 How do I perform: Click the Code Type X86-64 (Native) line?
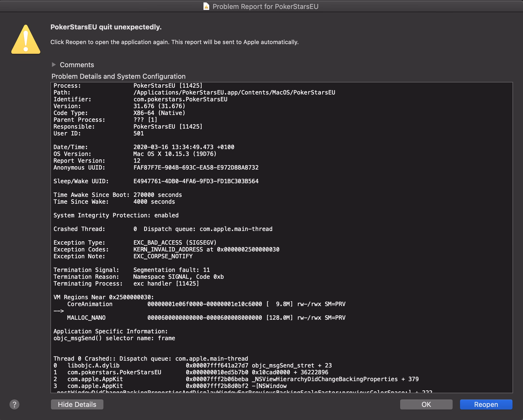coord(119,113)
